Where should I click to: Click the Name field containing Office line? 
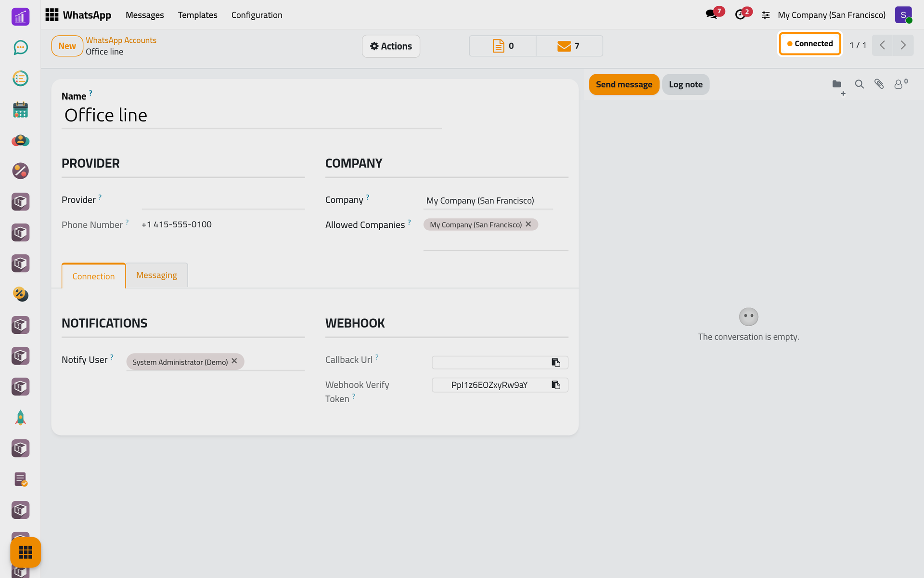[x=252, y=116]
